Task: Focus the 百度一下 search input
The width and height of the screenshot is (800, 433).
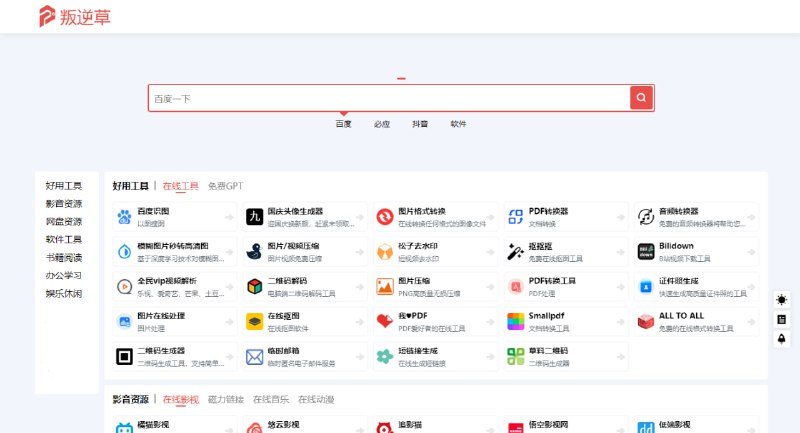Action: click(x=389, y=98)
